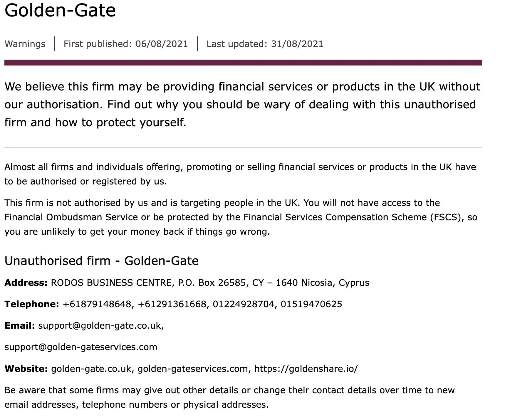Click website golden-gate.co.uk
The image size is (510, 420).
click(91, 369)
